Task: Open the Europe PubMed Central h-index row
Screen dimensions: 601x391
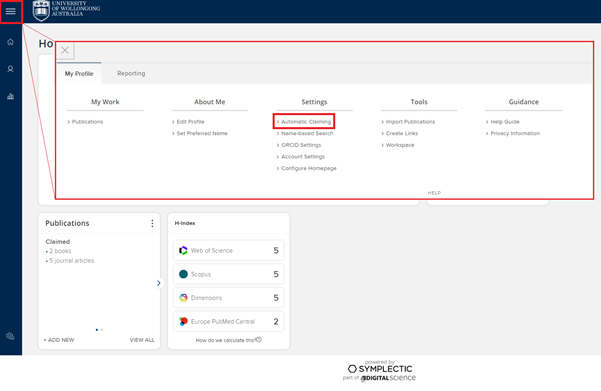Action: point(229,321)
